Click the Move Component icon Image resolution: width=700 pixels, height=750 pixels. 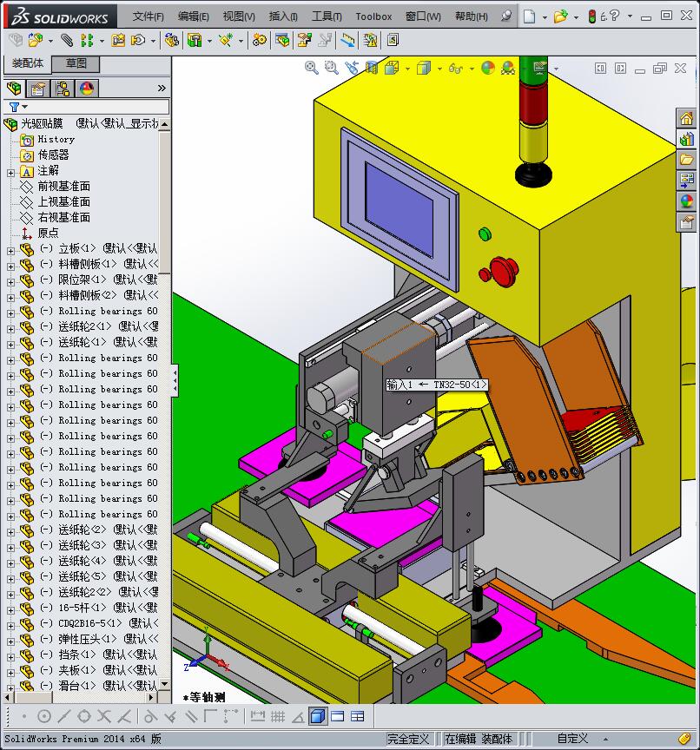click(138, 40)
